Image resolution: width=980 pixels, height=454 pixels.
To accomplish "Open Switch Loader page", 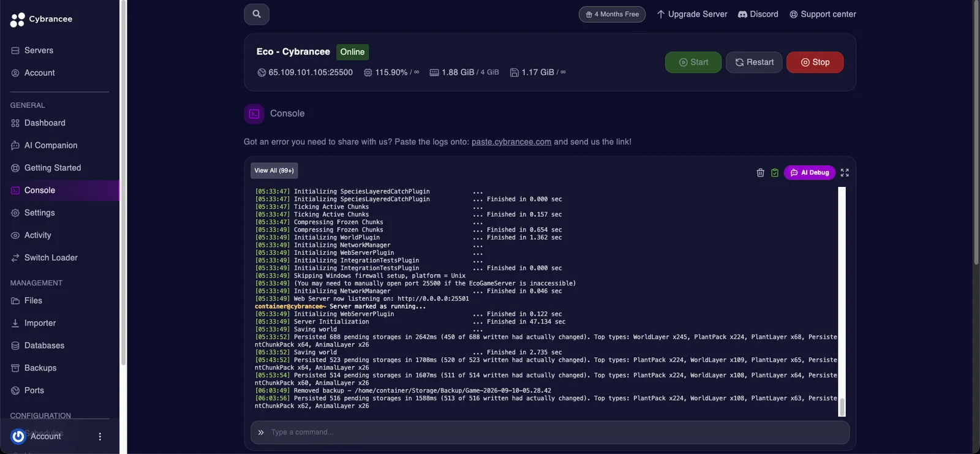I will [x=59, y=258].
